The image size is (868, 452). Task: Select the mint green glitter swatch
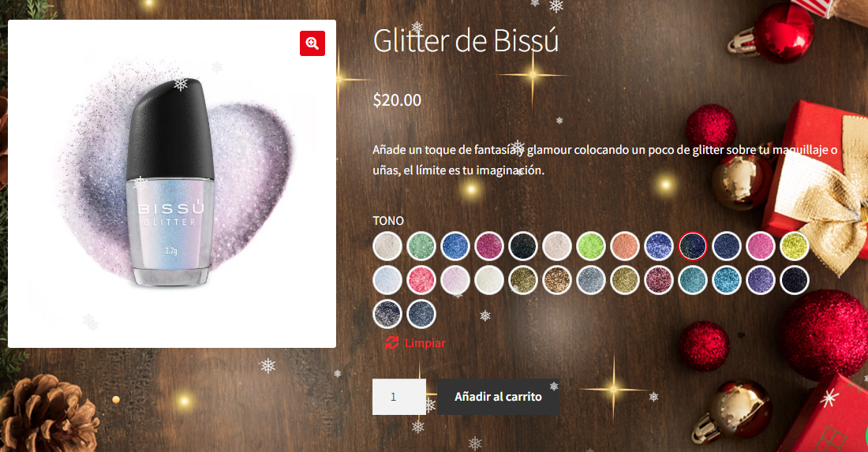pyautogui.click(x=421, y=246)
